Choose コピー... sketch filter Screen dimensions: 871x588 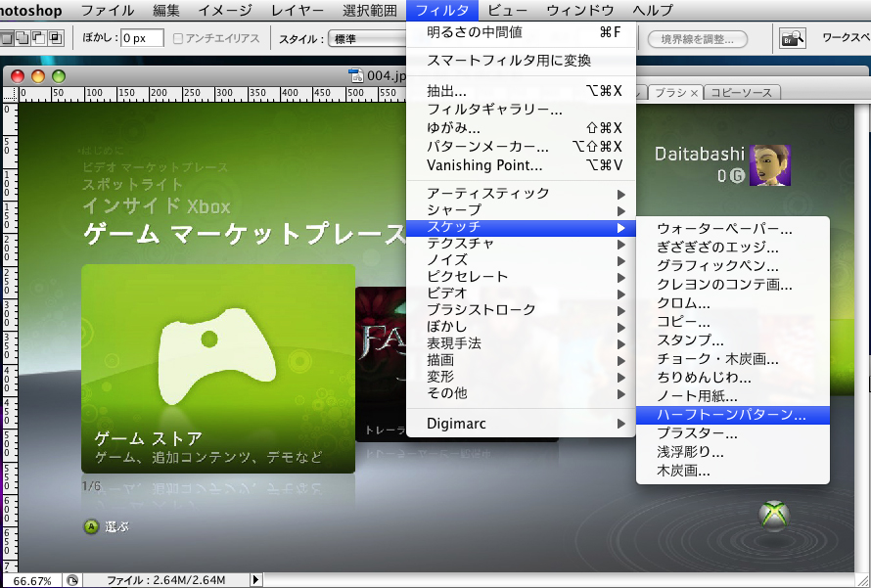pyautogui.click(x=733, y=322)
